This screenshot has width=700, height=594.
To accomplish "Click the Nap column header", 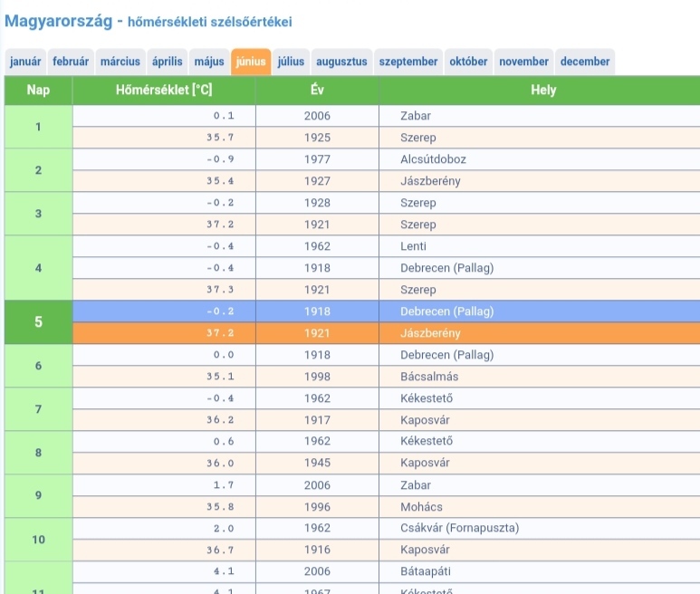I will click(x=38, y=91).
